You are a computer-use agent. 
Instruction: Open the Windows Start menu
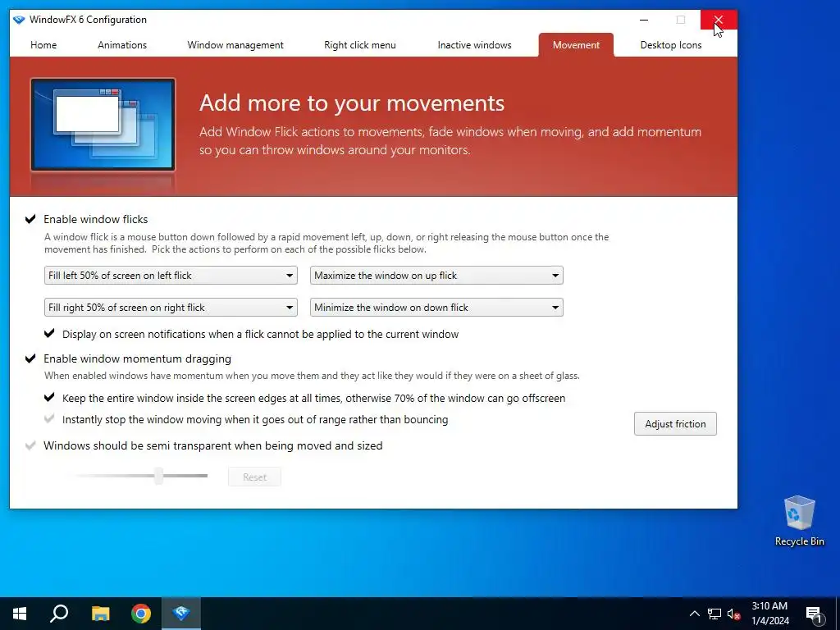[x=20, y=614]
